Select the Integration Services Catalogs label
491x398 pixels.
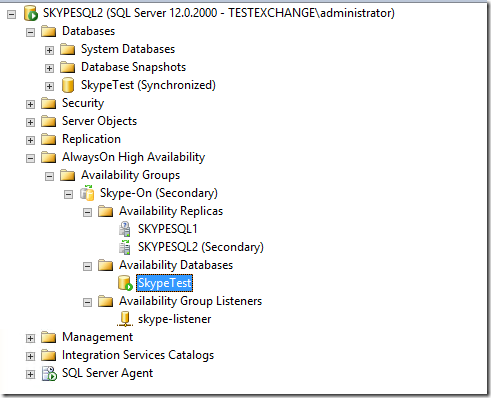pyautogui.click(x=138, y=355)
